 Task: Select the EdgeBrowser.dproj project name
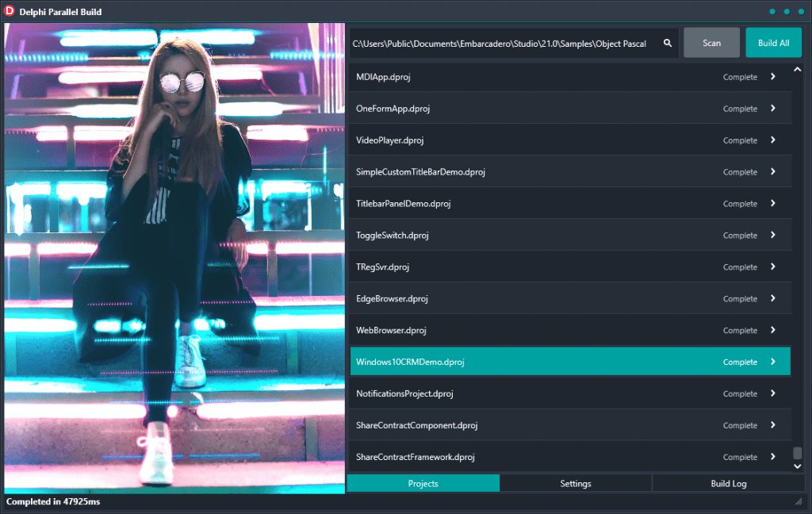tap(392, 298)
